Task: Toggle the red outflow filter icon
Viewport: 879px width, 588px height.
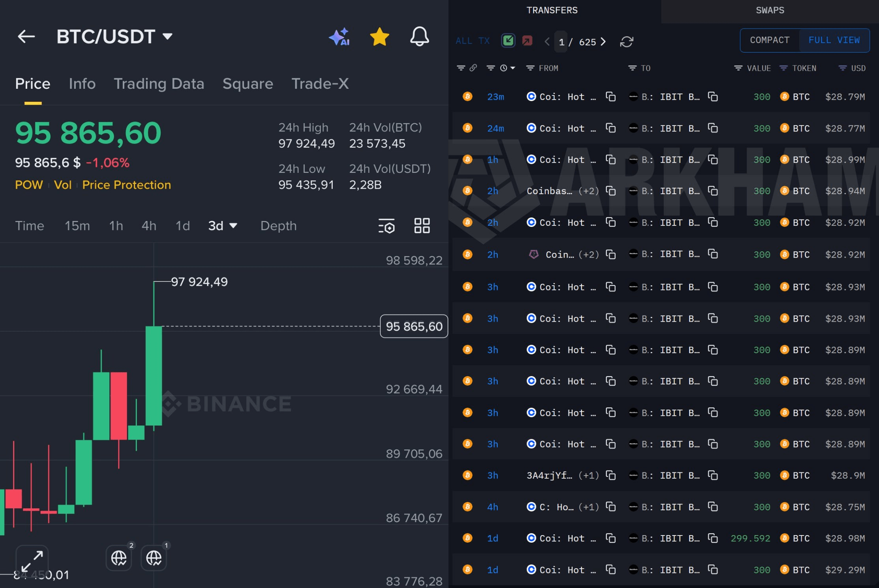Action: click(x=527, y=41)
